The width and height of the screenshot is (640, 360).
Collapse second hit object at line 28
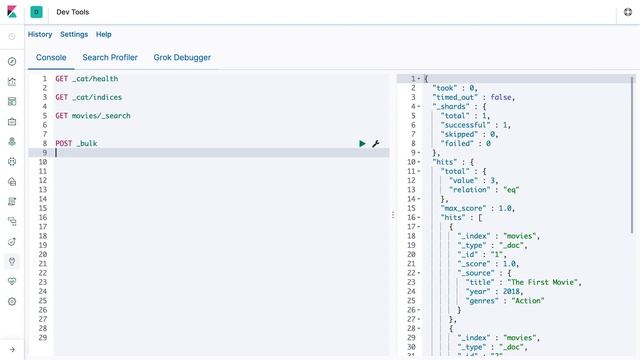coord(419,329)
